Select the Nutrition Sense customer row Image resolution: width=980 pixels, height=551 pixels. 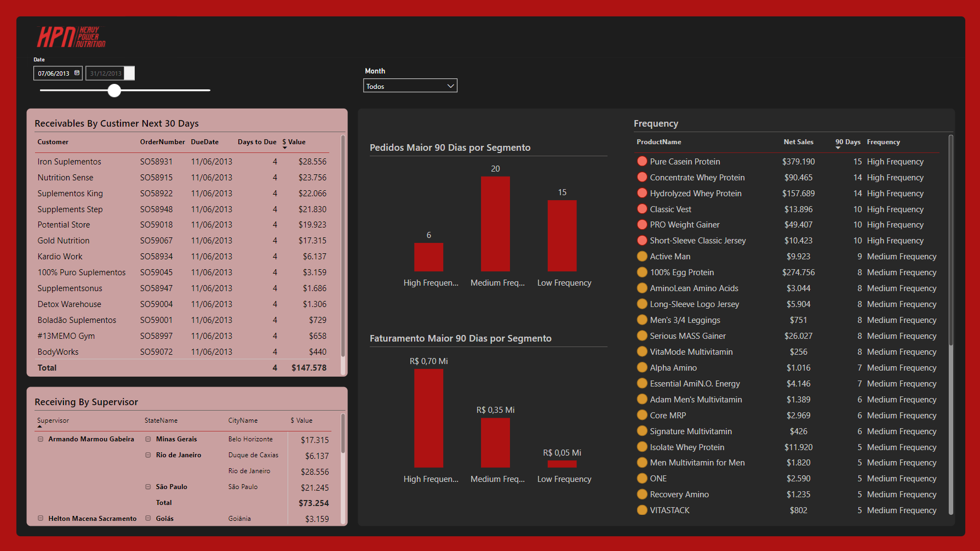tap(183, 178)
